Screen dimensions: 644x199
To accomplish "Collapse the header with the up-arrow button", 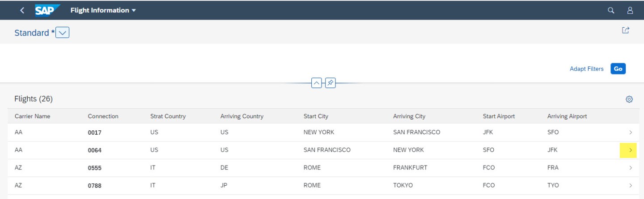I will [x=317, y=83].
